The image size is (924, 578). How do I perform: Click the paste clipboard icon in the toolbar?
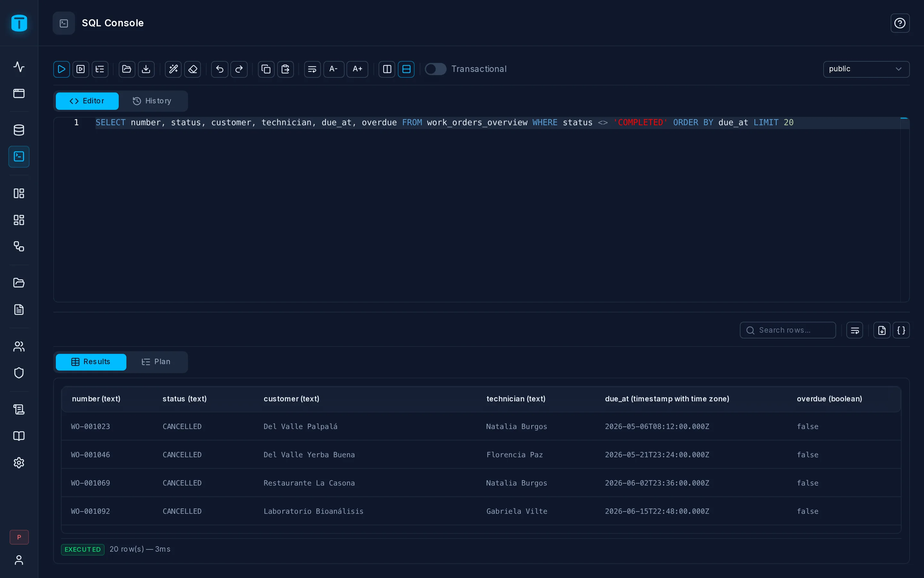(286, 69)
